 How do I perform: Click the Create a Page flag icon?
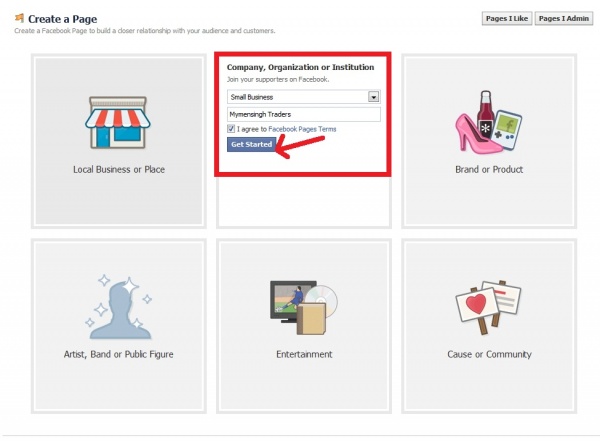(x=19, y=18)
